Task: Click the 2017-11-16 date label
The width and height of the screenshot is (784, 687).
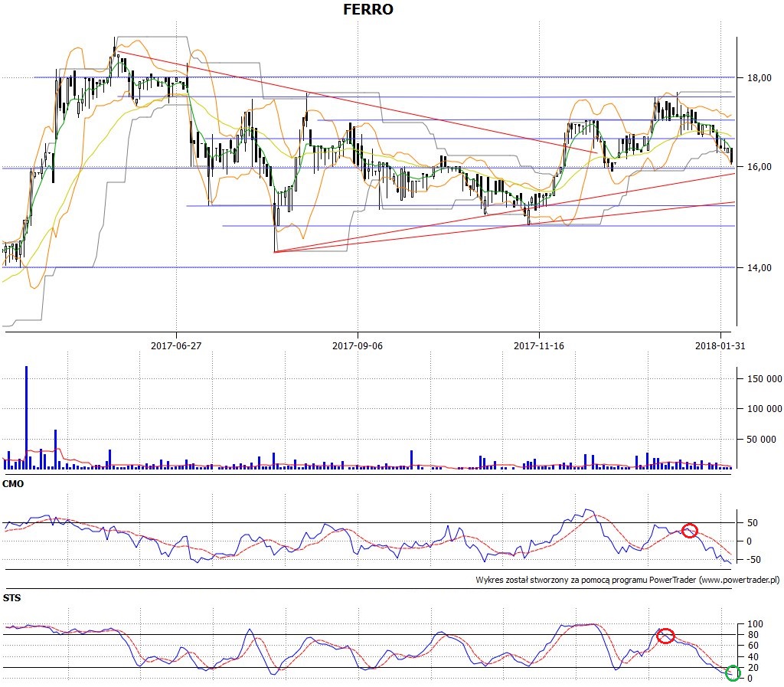Action: (539, 345)
